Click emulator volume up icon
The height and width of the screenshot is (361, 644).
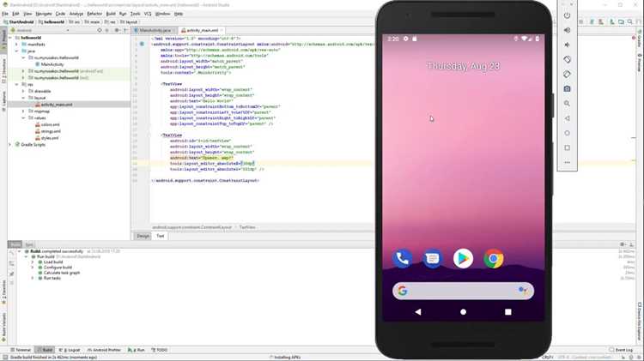[x=567, y=30]
